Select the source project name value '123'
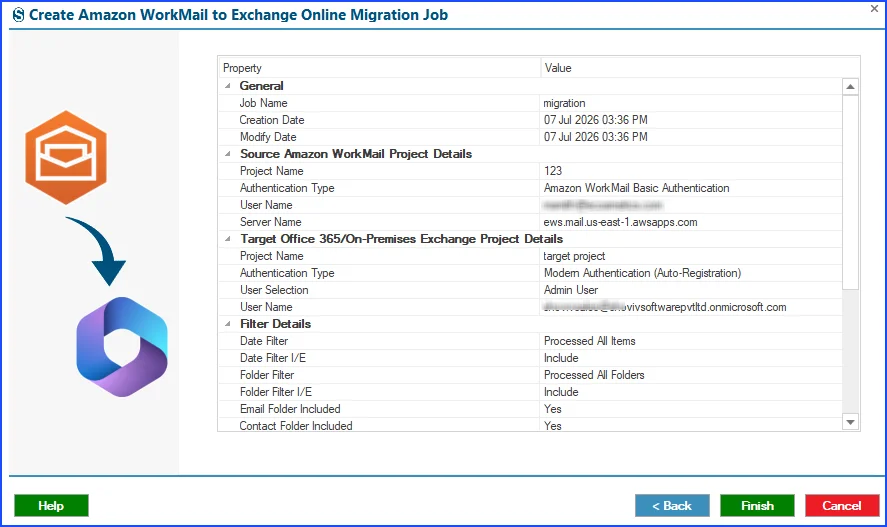 click(553, 171)
